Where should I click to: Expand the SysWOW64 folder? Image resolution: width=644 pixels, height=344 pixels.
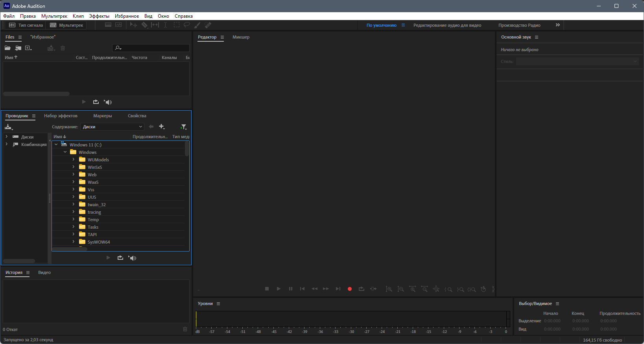[x=74, y=242]
